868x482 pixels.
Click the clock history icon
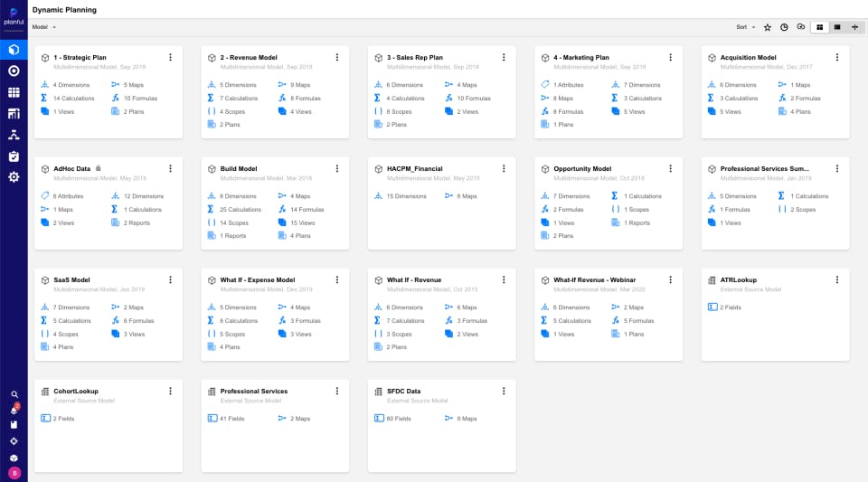point(784,27)
